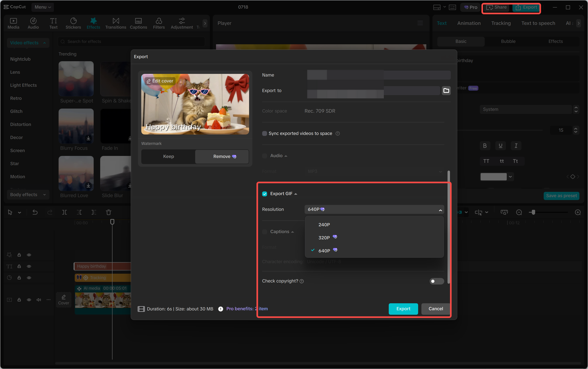Open the Menu in the top bar
This screenshot has height=369, width=588.
coord(43,7)
